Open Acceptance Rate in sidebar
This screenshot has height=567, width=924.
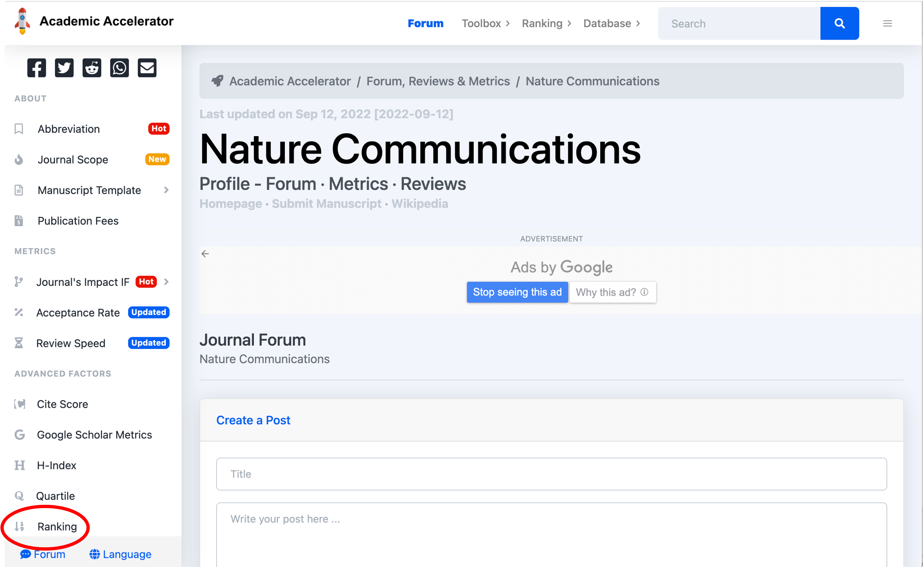point(78,312)
